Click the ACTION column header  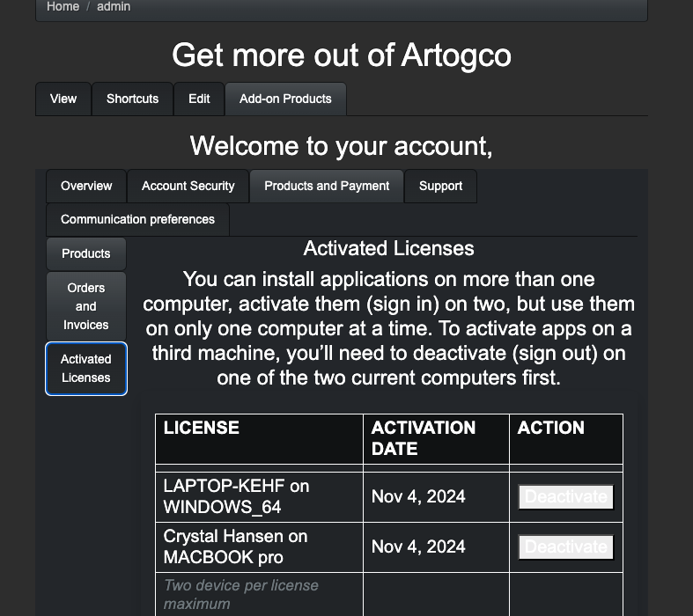point(566,439)
